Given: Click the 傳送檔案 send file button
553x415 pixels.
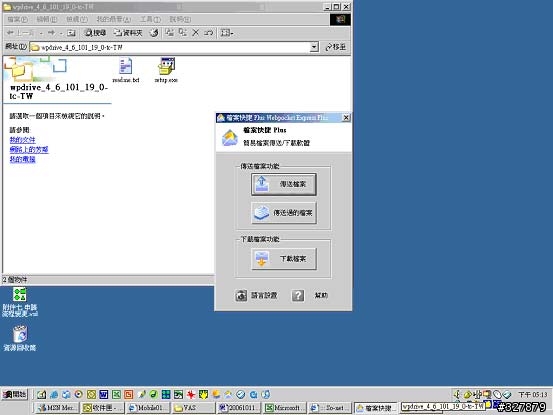Looking at the screenshot, I should (x=284, y=184).
